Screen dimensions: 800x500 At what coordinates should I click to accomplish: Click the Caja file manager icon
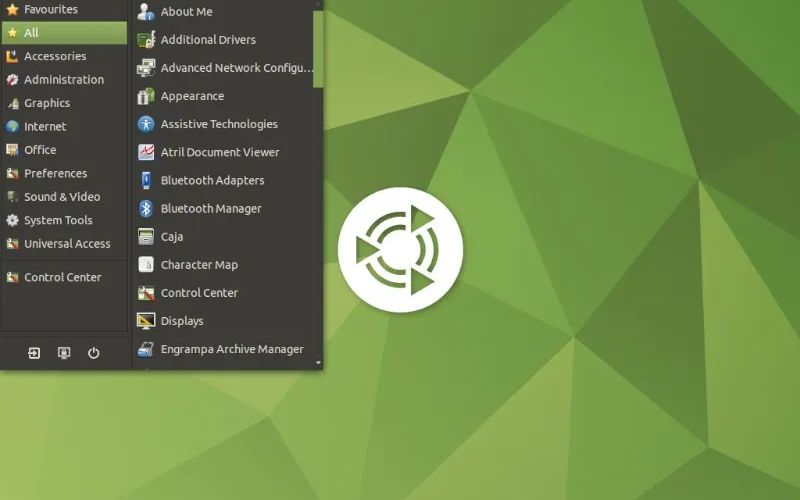pos(146,236)
